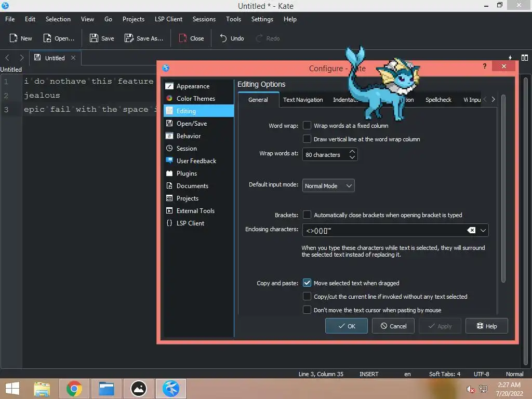Click the quick open lightning icon
Screen dimensions: 532x399
[510, 58]
